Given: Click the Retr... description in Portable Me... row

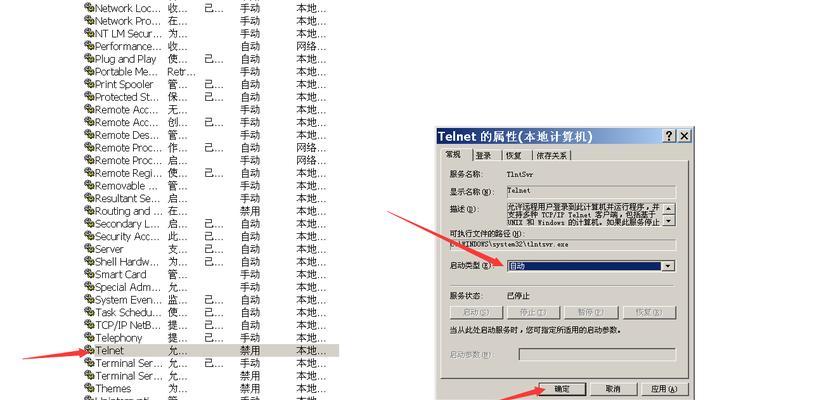Looking at the screenshot, I should pos(182,71).
